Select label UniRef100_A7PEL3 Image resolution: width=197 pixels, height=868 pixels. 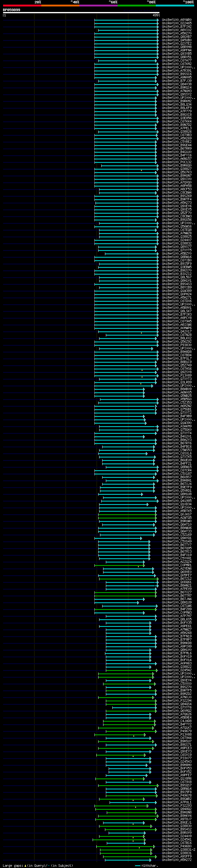pyautogui.click(x=176, y=128)
